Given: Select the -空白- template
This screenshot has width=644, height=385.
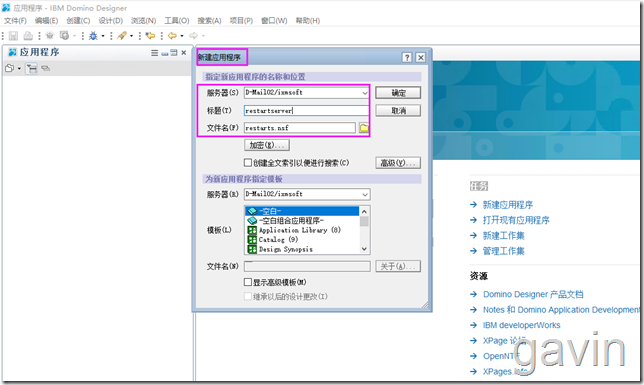Looking at the screenshot, I should coord(302,211).
